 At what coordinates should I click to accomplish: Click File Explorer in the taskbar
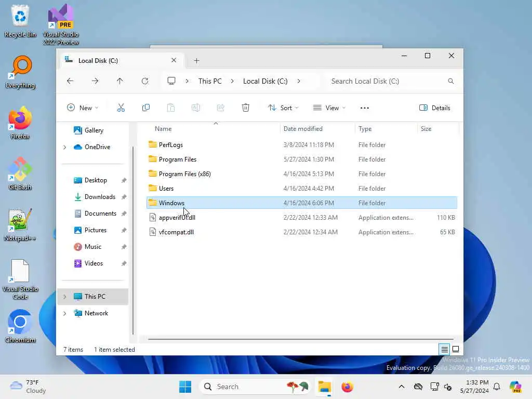point(324,387)
